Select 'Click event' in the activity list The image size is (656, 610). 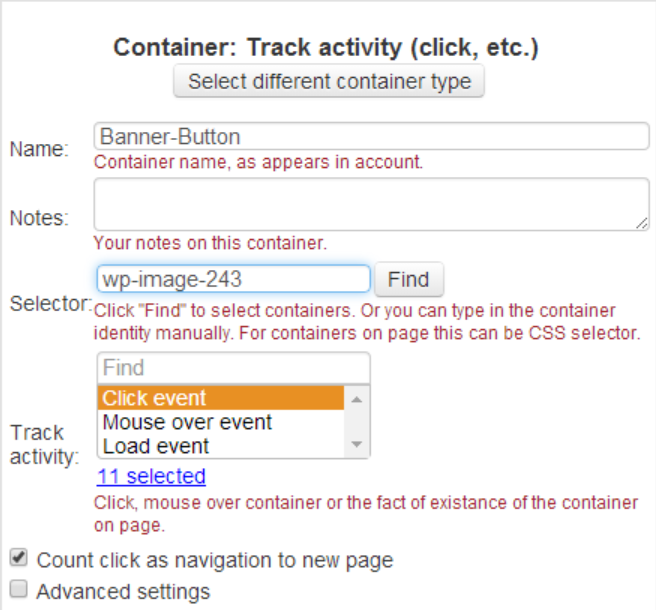pos(220,398)
